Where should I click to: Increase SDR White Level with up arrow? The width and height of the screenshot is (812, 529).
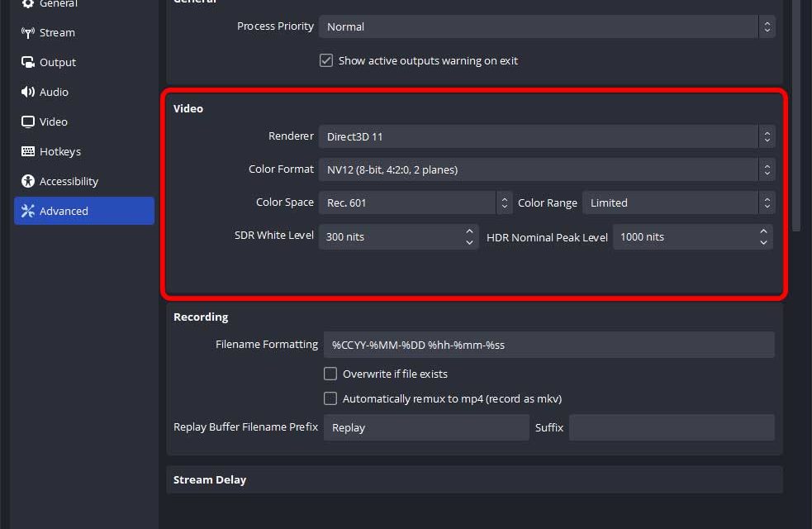469,231
